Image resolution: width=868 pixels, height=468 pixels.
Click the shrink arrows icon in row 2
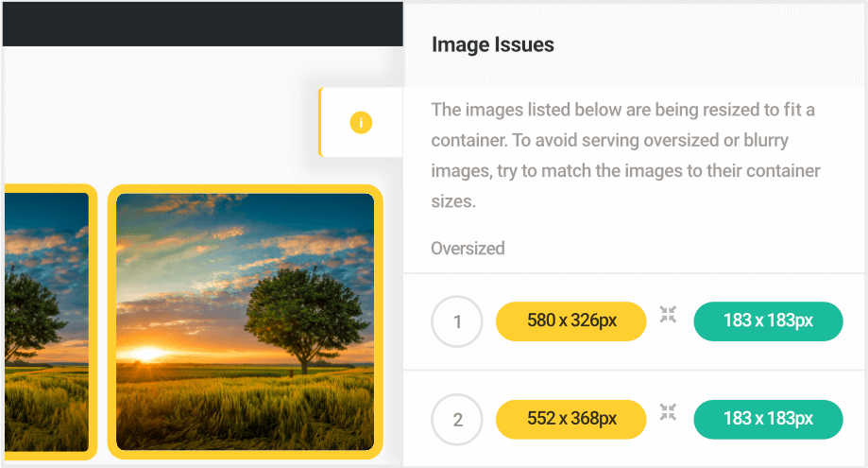tap(669, 411)
